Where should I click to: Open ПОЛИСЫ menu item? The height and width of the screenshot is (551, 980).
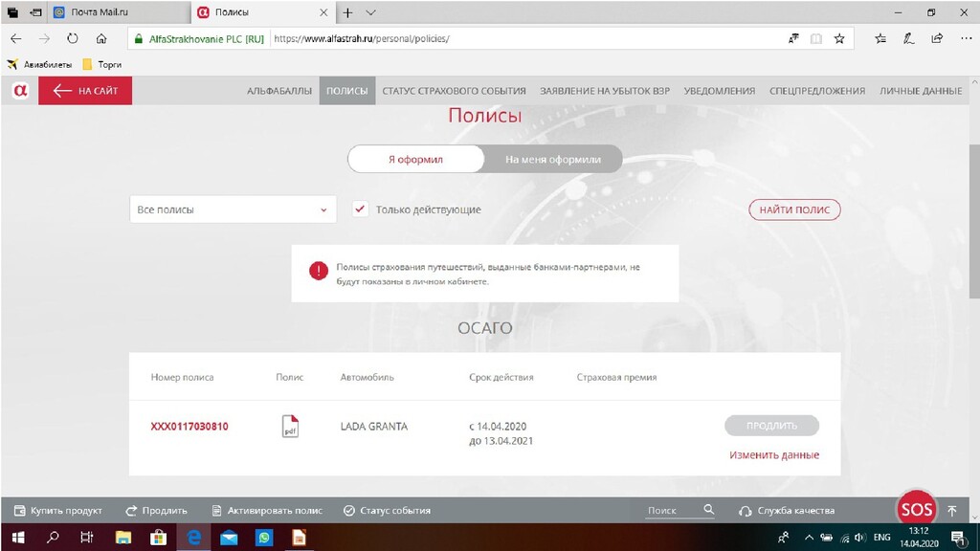[346, 91]
